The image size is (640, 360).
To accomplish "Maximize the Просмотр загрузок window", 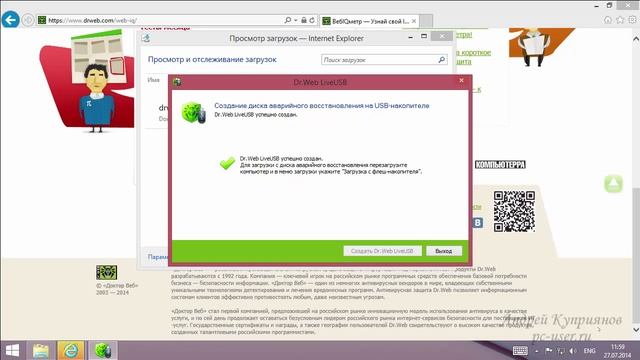I will pyautogui.click(x=424, y=36).
